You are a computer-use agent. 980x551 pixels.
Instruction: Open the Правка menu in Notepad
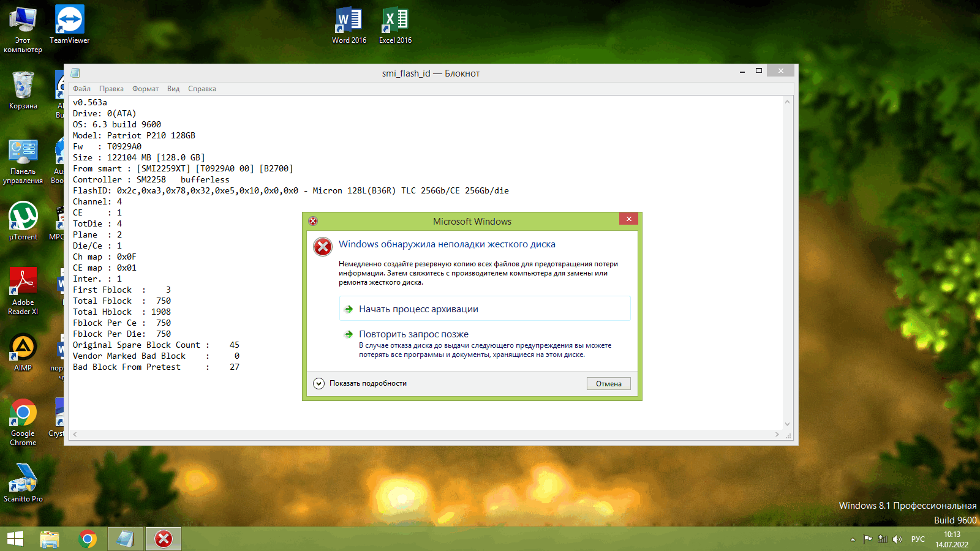coord(111,89)
